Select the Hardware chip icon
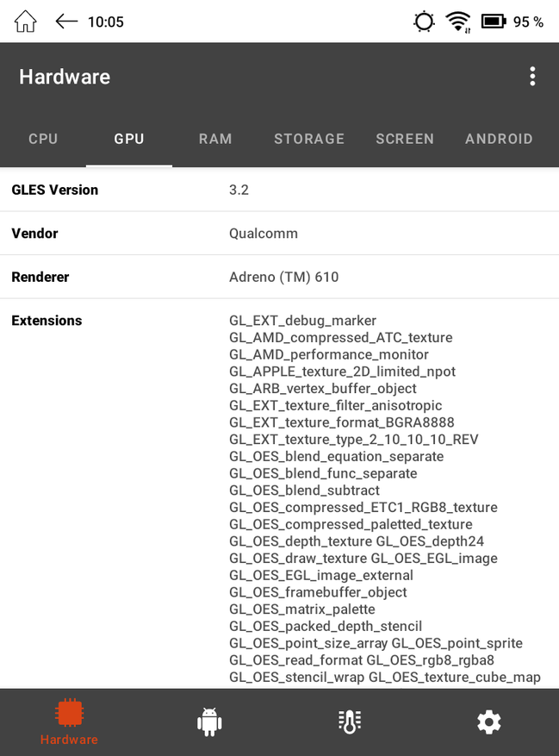This screenshot has width=559, height=756. tap(69, 715)
